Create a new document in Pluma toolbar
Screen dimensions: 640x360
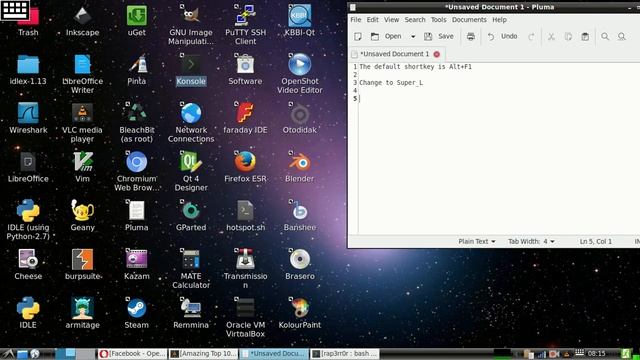click(358, 36)
